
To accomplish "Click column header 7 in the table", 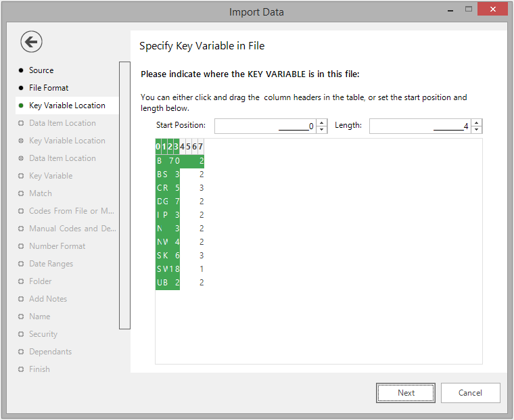I will [x=201, y=147].
